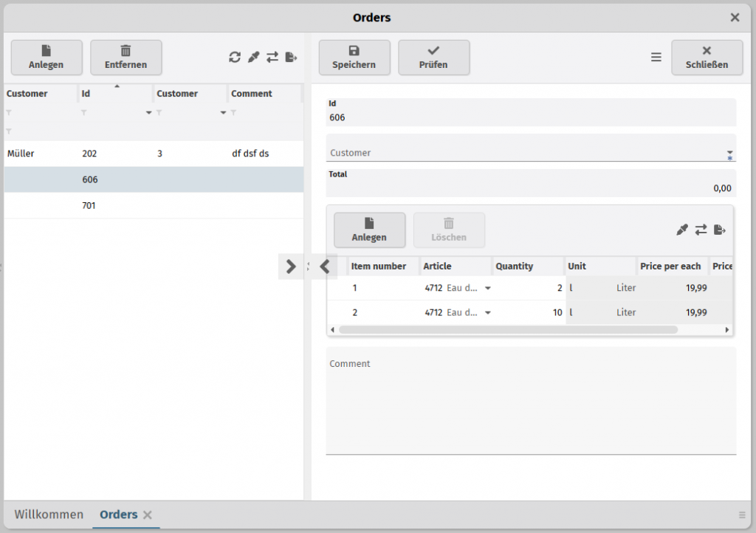Click into the Comment text area
This screenshot has height=533, width=756.
click(531, 406)
